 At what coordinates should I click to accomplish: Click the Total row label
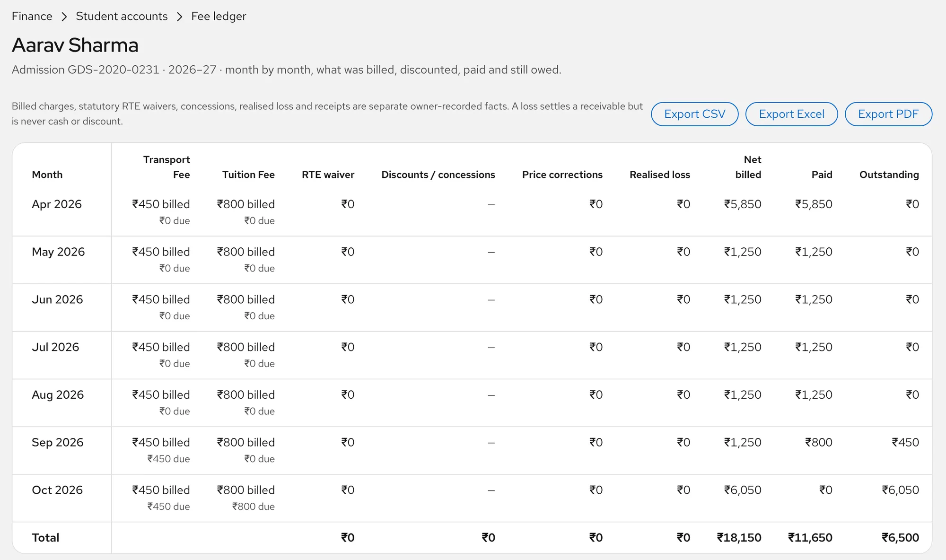pyautogui.click(x=45, y=538)
